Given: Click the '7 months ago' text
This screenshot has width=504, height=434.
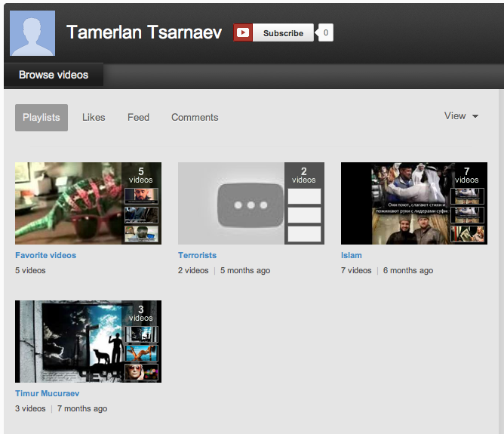Looking at the screenshot, I should [x=82, y=408].
